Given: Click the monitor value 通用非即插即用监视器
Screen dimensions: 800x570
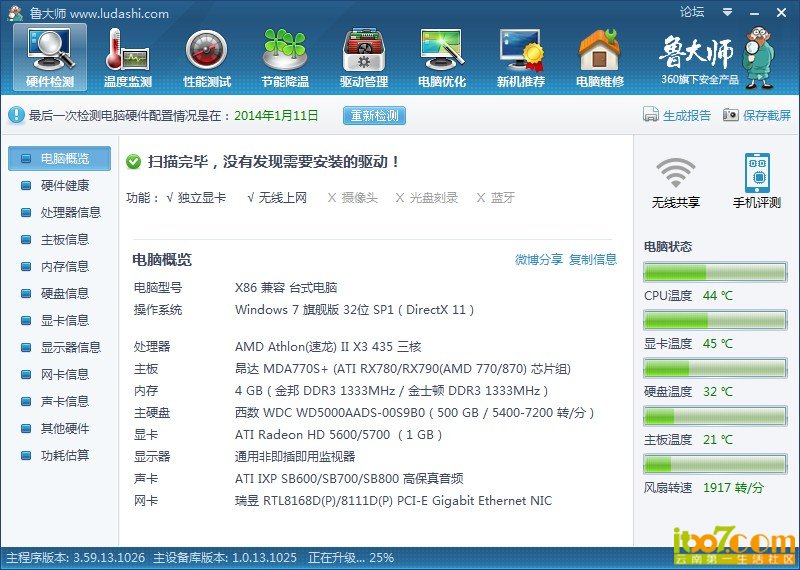Looking at the screenshot, I should [295, 457].
